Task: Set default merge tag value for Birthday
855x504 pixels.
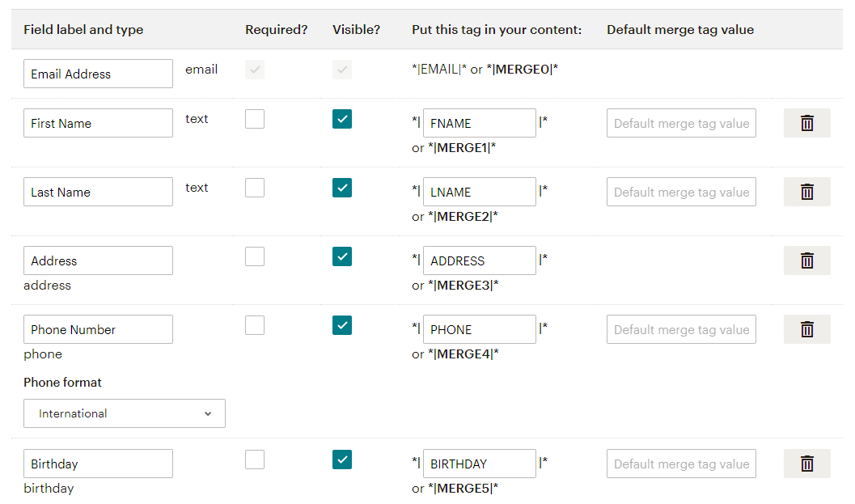Action: 681,463
